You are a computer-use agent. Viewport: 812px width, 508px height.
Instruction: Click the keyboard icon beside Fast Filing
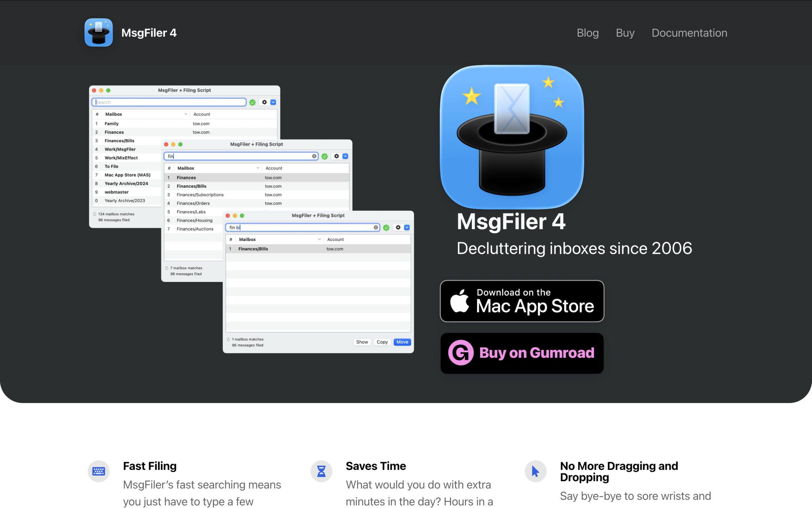point(99,471)
